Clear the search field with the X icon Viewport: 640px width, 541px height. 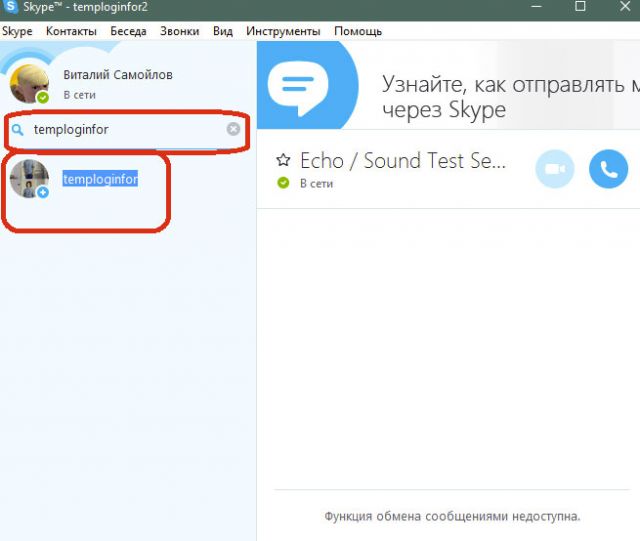click(x=233, y=129)
